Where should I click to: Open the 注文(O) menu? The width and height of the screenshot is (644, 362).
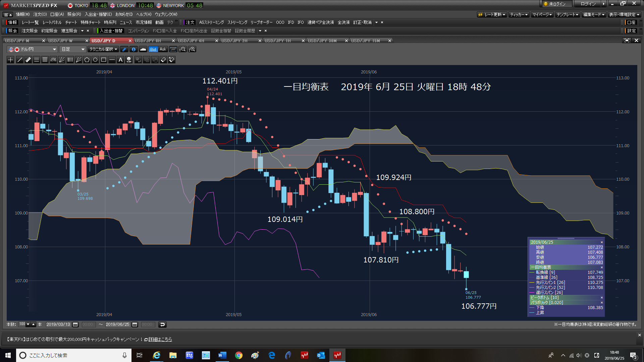[40, 14]
